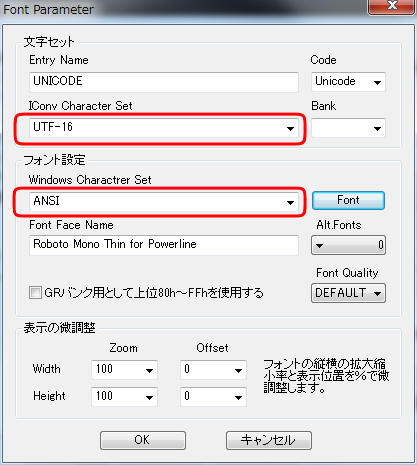Open the Height Zoom dropdown showing 100

coord(124,397)
